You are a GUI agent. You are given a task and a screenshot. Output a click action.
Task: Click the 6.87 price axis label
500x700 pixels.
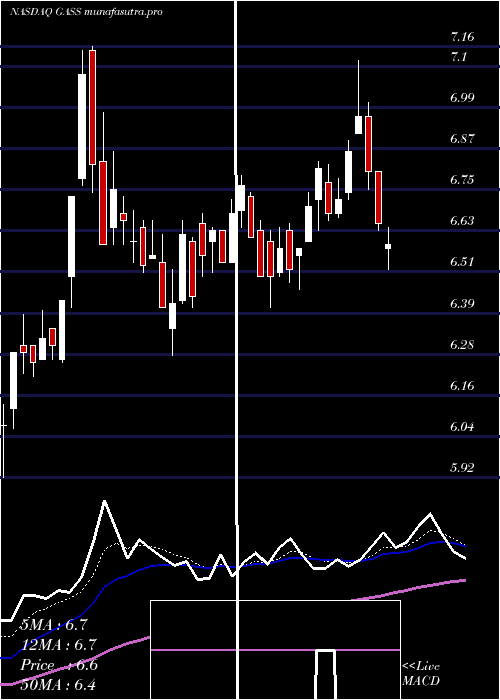point(462,138)
